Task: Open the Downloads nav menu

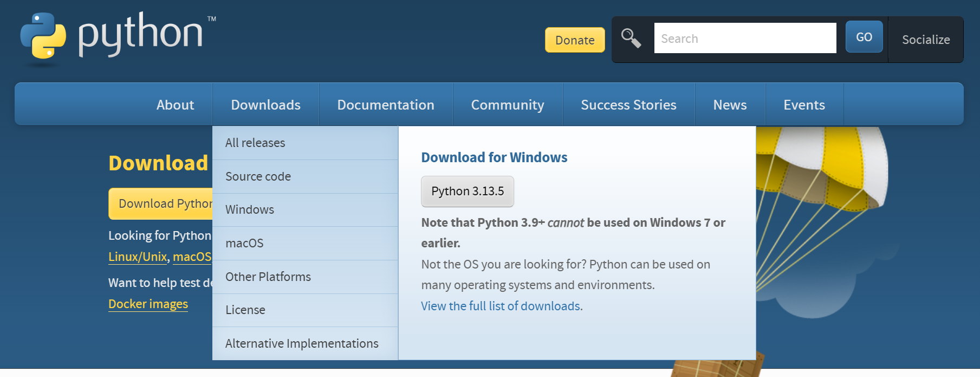Action: coord(265,105)
